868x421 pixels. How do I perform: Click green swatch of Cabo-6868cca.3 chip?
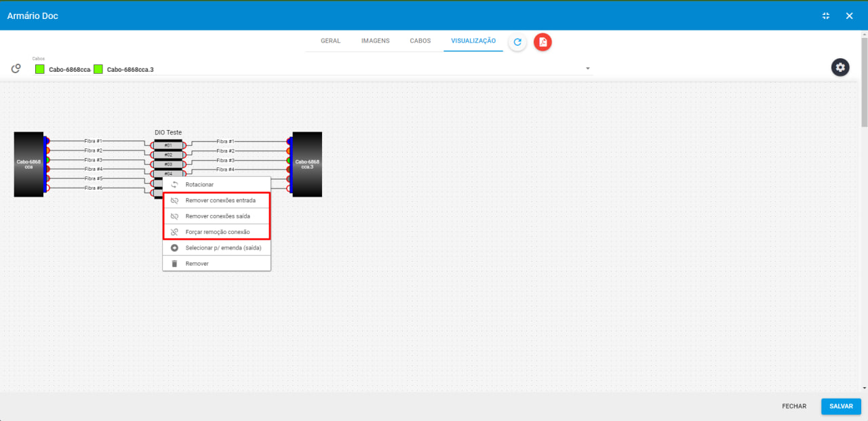98,69
